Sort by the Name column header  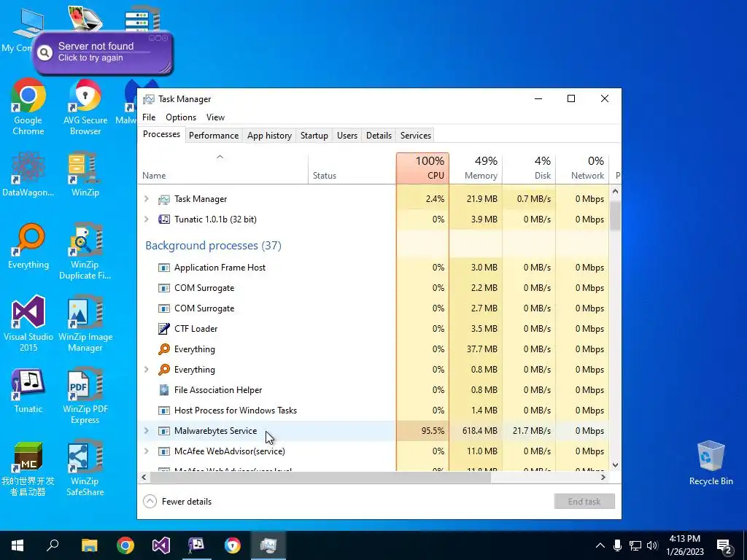[x=223, y=168]
